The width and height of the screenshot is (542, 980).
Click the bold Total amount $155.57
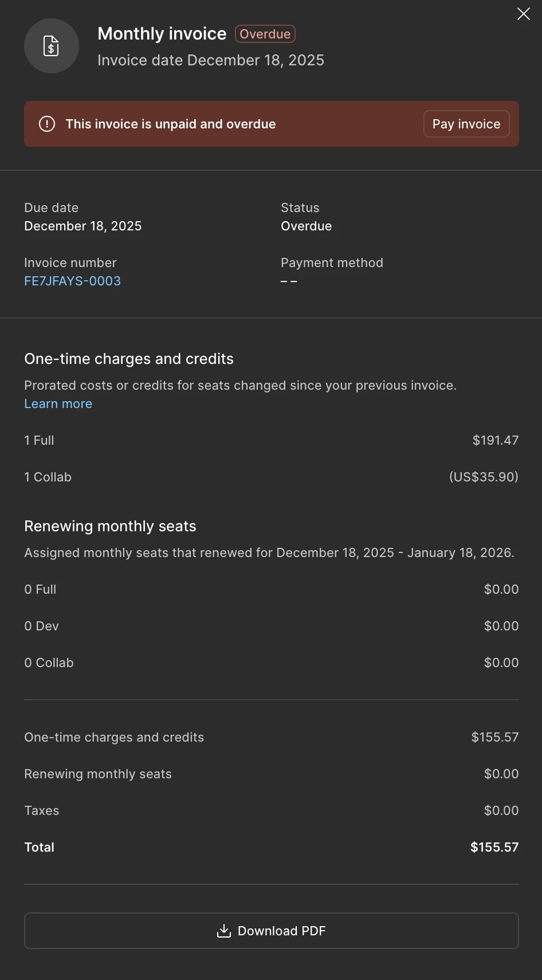[494, 847]
